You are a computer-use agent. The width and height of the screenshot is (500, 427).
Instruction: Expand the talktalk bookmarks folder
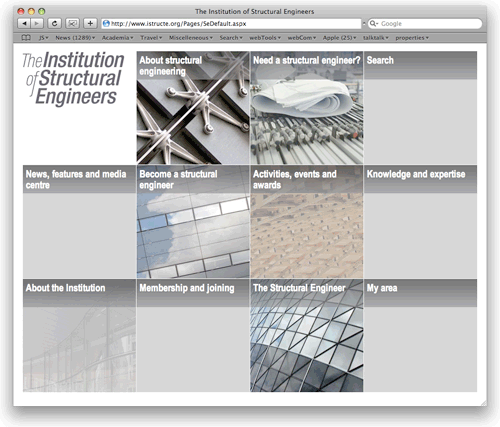click(376, 38)
